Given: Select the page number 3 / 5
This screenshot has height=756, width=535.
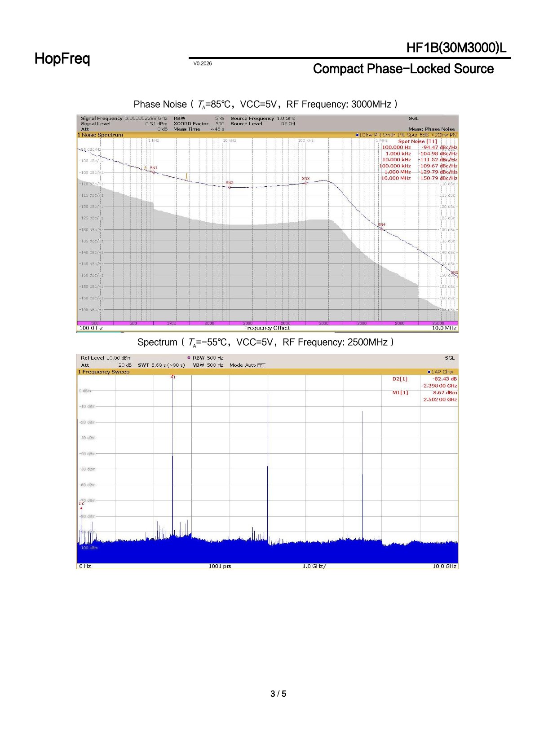Looking at the screenshot, I should pos(278,694).
